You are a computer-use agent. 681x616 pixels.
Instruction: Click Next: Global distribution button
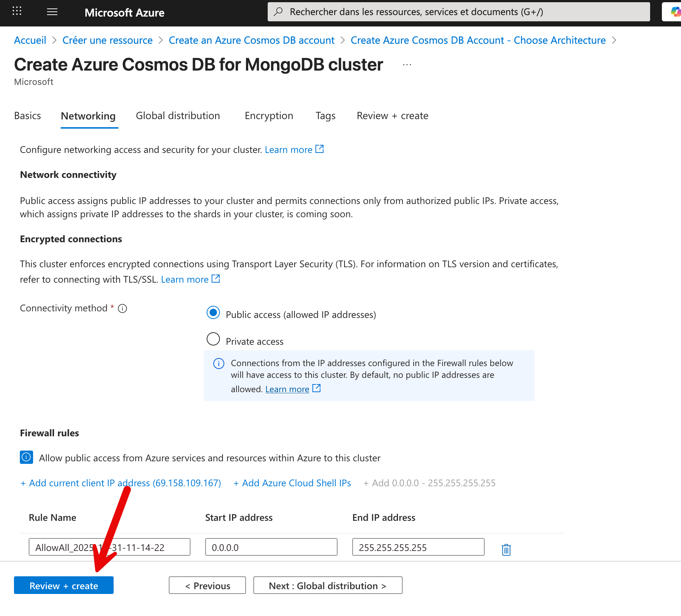[x=328, y=585]
